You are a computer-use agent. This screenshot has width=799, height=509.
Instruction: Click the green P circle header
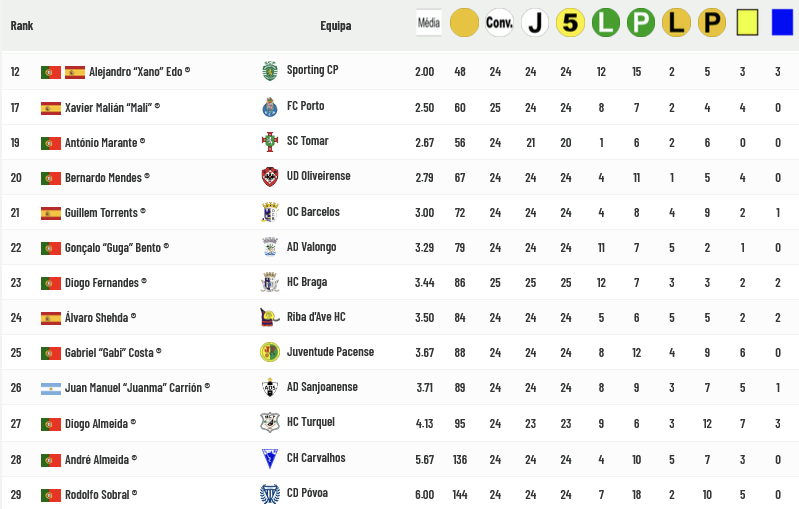tap(641, 22)
